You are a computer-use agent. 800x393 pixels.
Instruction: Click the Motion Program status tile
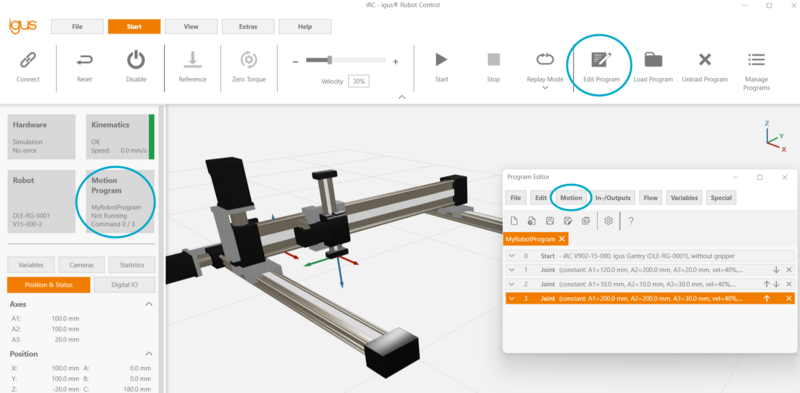[x=120, y=201]
